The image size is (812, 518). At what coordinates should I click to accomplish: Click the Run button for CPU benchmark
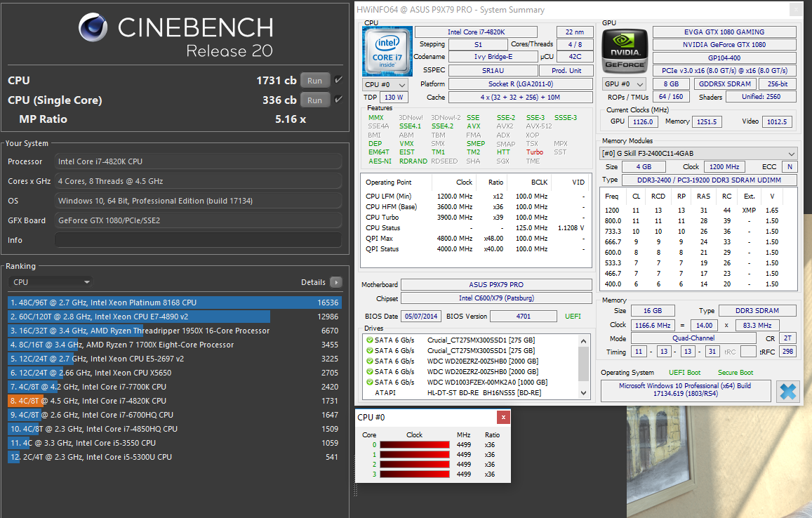point(314,79)
